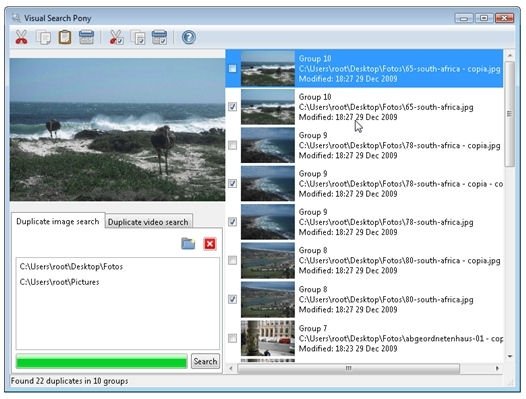Screen dimensions: 526x399
Task: Minimize the Visual Search Pony window
Action: [x=464, y=18]
